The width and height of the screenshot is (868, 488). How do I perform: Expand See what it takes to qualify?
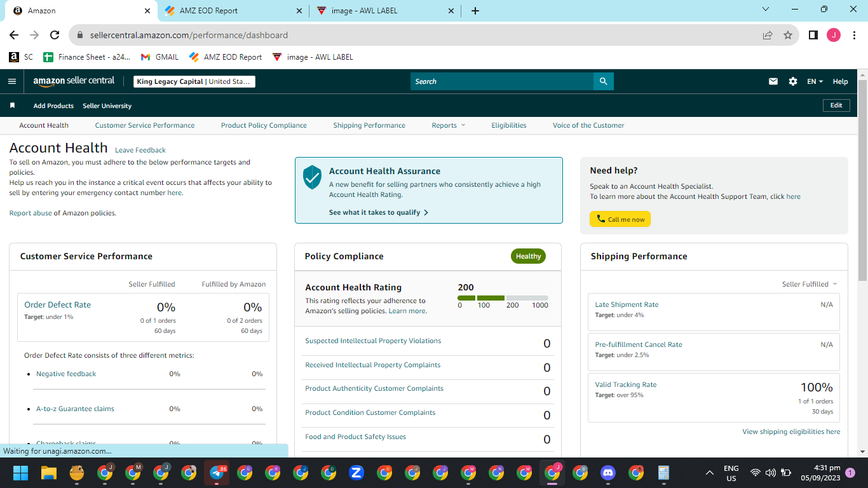(x=379, y=212)
